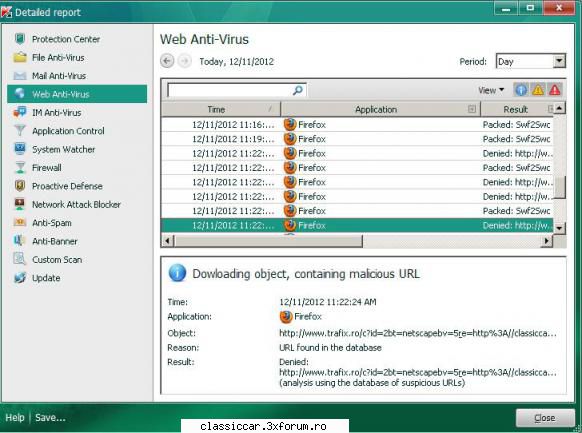
Task: Click the blue info icon in details header
Action: pos(177,273)
